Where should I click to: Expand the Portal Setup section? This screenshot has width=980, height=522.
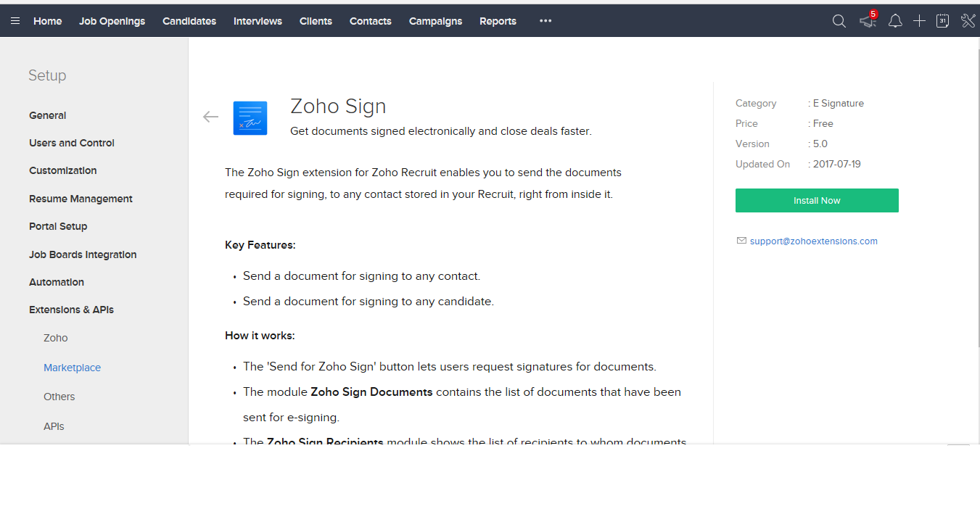click(58, 226)
